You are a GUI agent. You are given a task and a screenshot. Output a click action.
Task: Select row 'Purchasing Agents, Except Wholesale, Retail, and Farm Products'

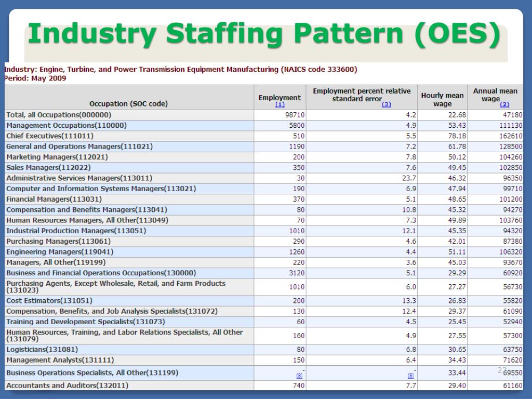263,287
